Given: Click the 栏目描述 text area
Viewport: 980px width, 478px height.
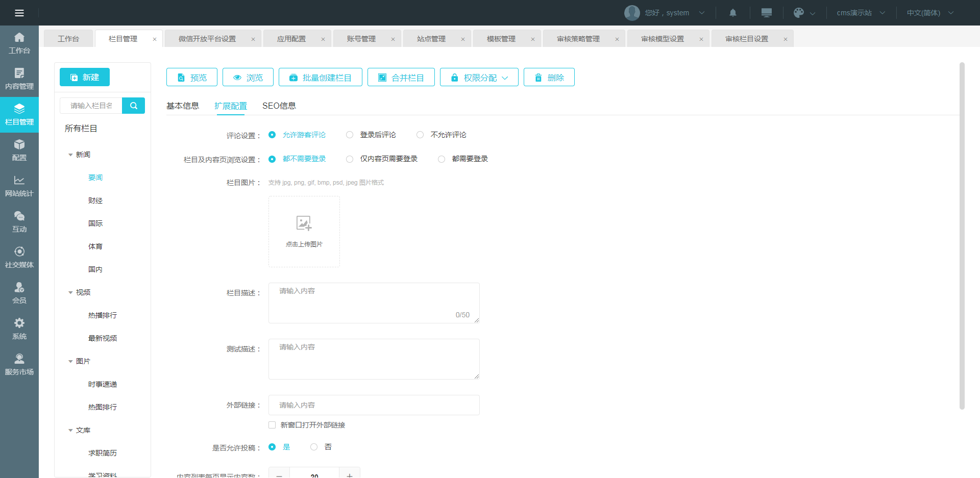Looking at the screenshot, I should coord(374,303).
